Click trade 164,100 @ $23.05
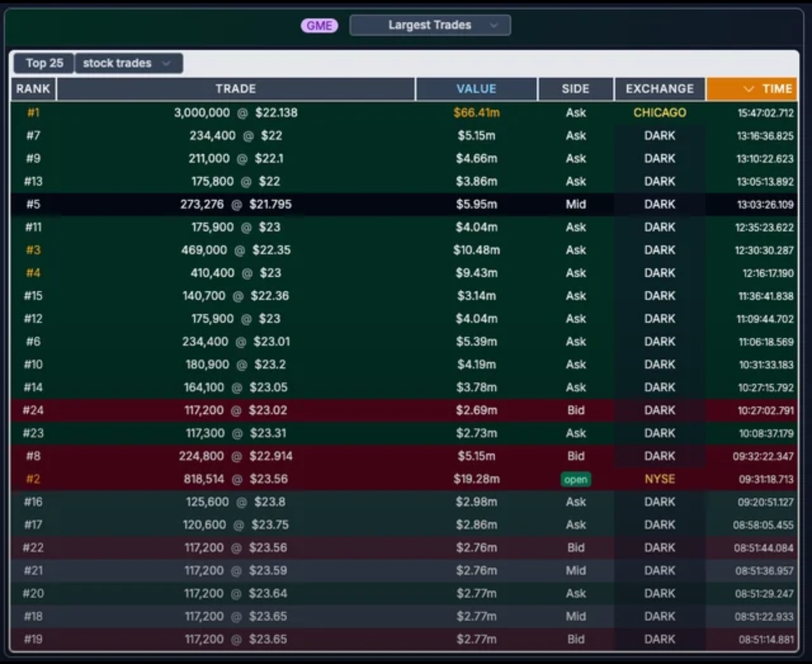Viewport: 812px width, 664px height. tap(236, 387)
